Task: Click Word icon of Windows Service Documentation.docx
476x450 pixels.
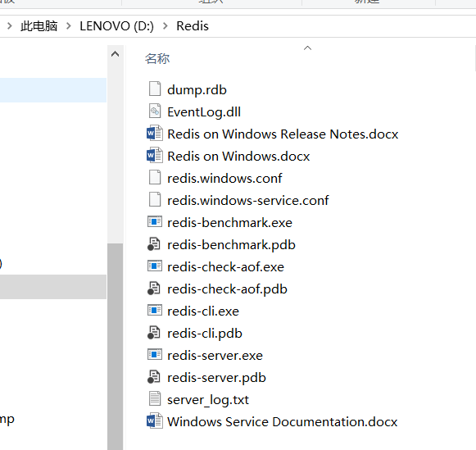Action: point(155,421)
